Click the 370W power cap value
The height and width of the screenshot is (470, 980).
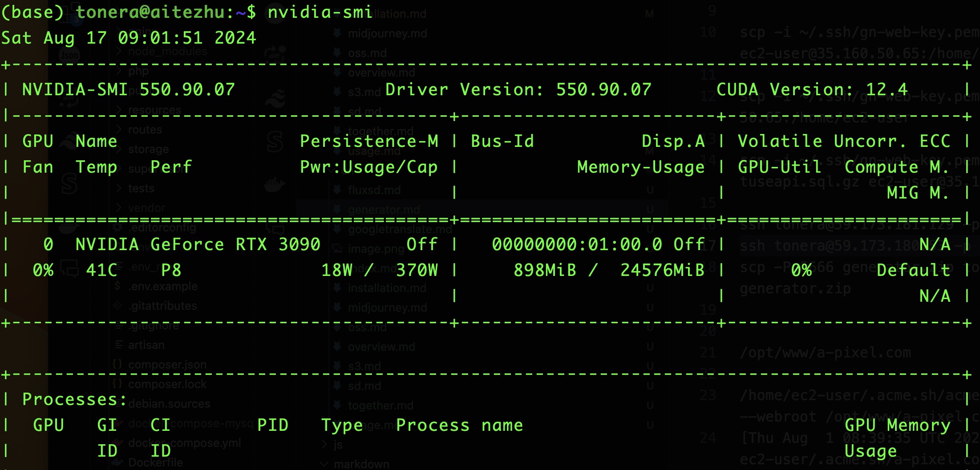coord(417,270)
